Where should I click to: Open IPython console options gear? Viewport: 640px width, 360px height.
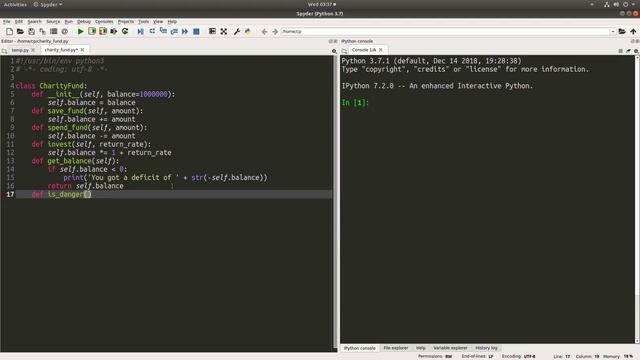(x=636, y=51)
